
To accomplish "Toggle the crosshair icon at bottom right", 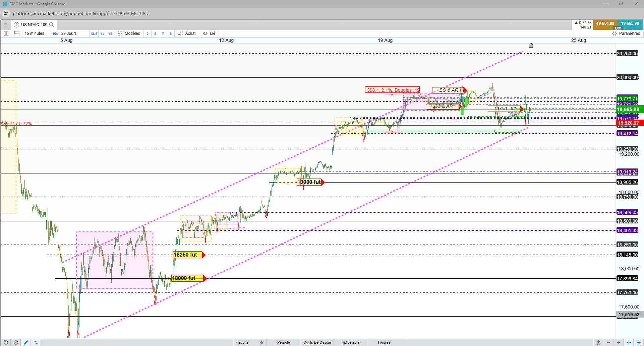I will [x=629, y=342].
